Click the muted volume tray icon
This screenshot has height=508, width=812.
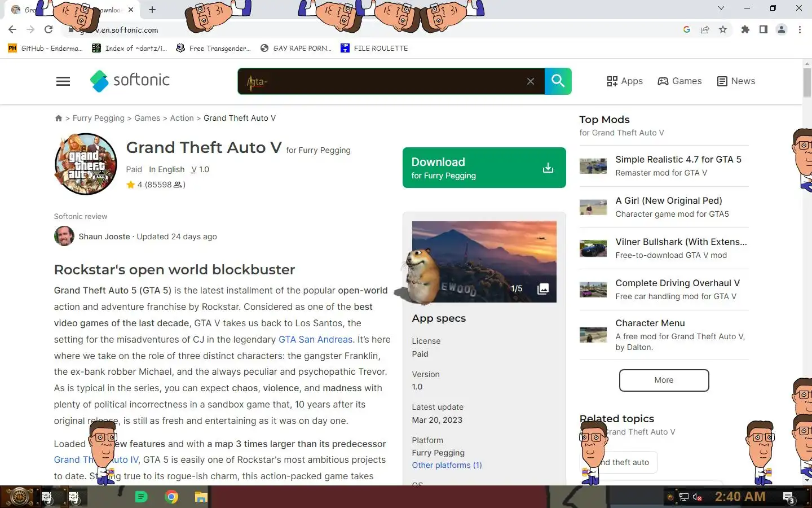[698, 497]
